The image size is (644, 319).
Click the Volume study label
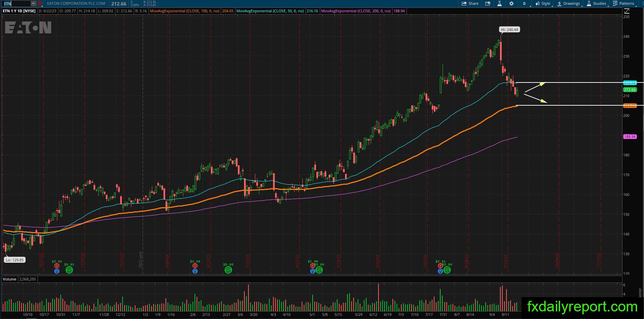pyautogui.click(x=10, y=279)
